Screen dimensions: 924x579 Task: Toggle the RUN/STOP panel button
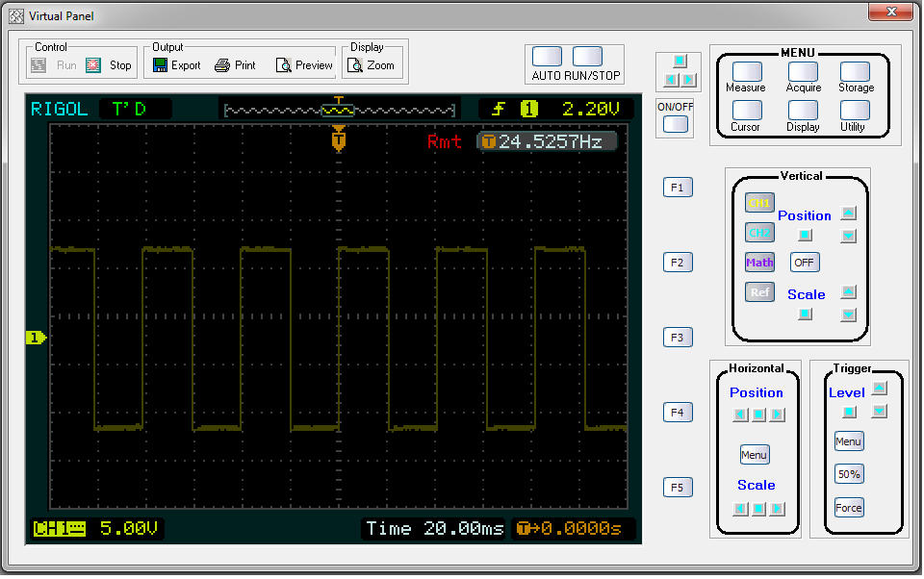point(587,57)
